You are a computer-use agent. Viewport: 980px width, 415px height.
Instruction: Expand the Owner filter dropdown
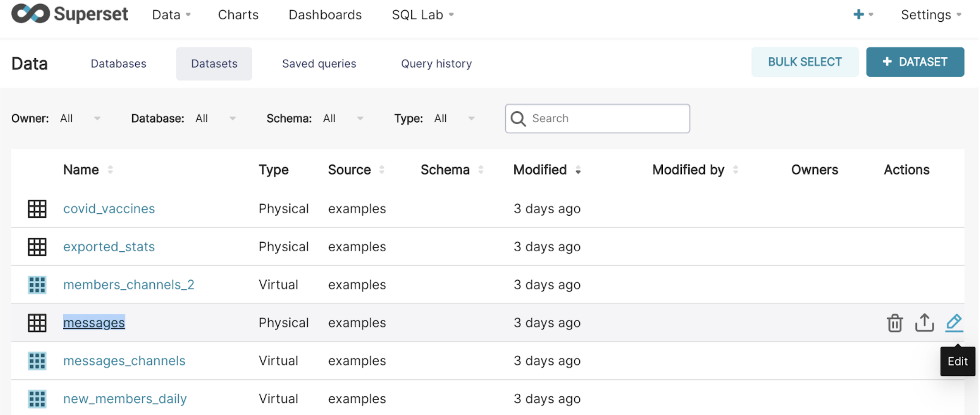(x=97, y=119)
